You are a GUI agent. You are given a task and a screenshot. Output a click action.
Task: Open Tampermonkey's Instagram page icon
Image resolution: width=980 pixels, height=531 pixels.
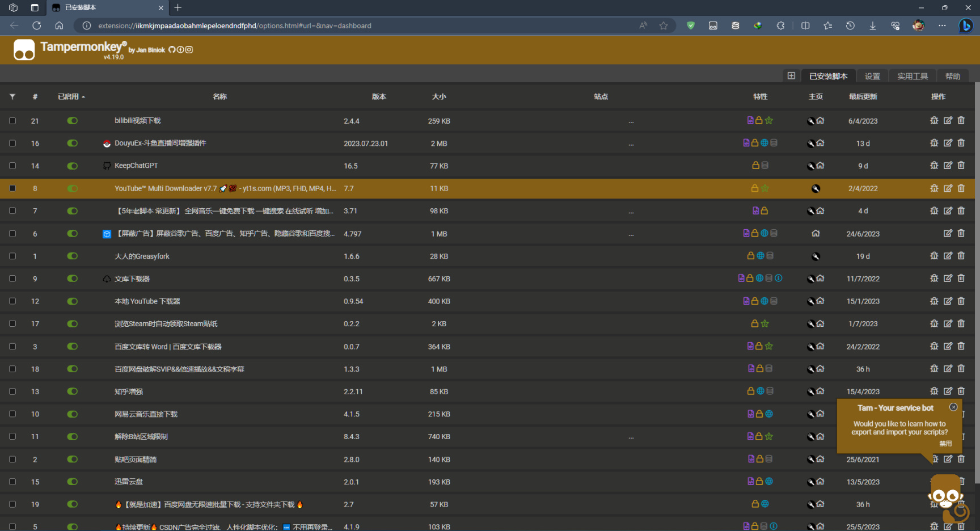click(189, 50)
